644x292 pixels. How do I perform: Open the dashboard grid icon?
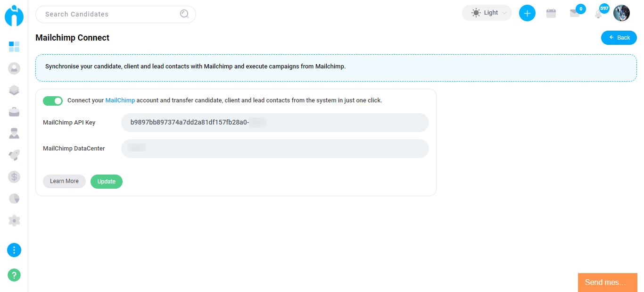(x=14, y=46)
